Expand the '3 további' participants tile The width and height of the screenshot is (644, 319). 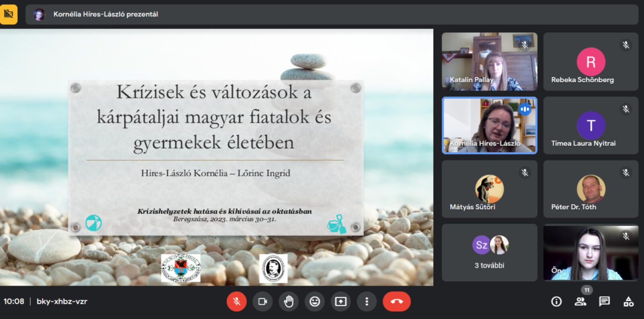[x=489, y=253]
